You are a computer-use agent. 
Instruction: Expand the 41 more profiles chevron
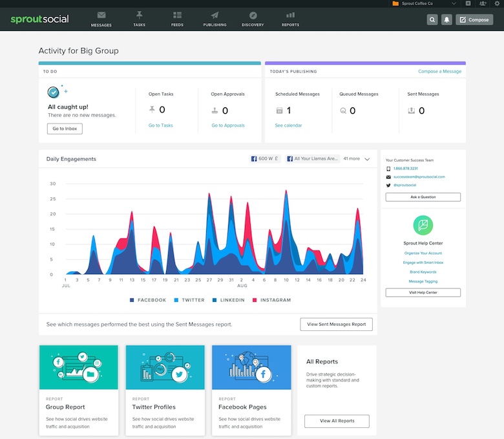point(367,159)
